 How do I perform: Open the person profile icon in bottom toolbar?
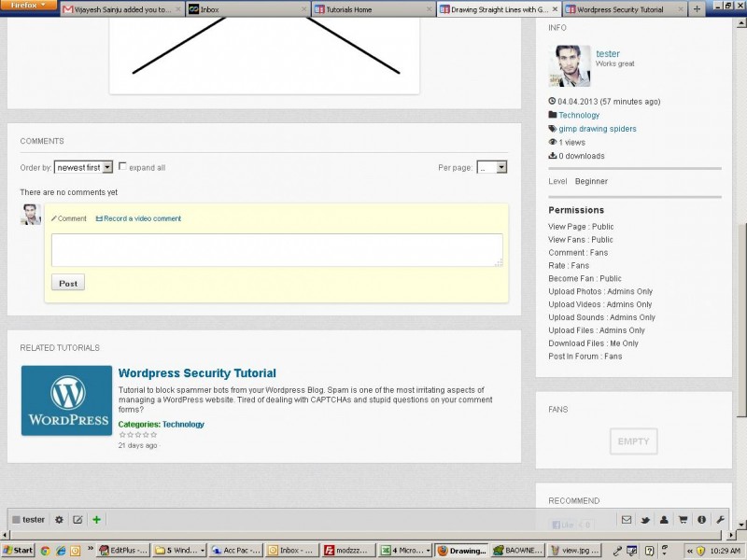(x=664, y=520)
